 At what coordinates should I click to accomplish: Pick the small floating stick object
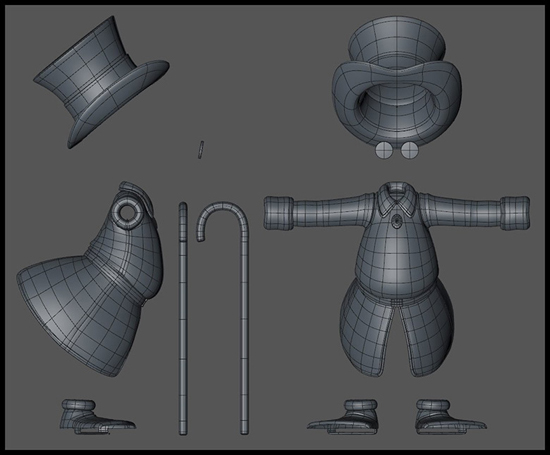(201, 150)
